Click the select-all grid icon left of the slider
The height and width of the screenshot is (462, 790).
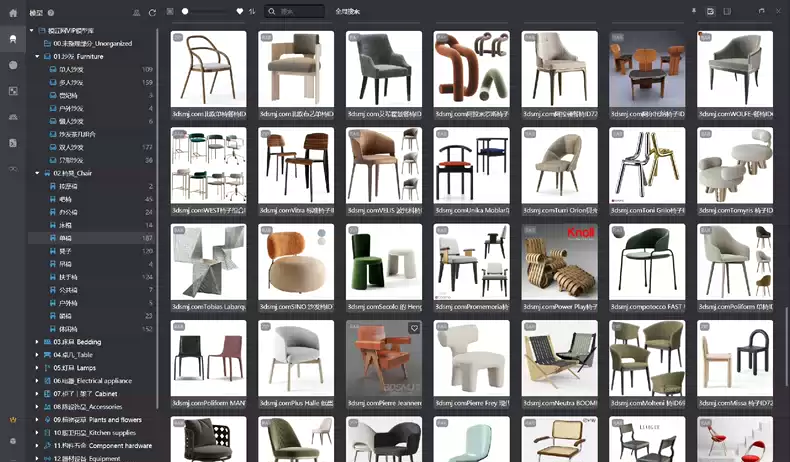[x=170, y=11]
